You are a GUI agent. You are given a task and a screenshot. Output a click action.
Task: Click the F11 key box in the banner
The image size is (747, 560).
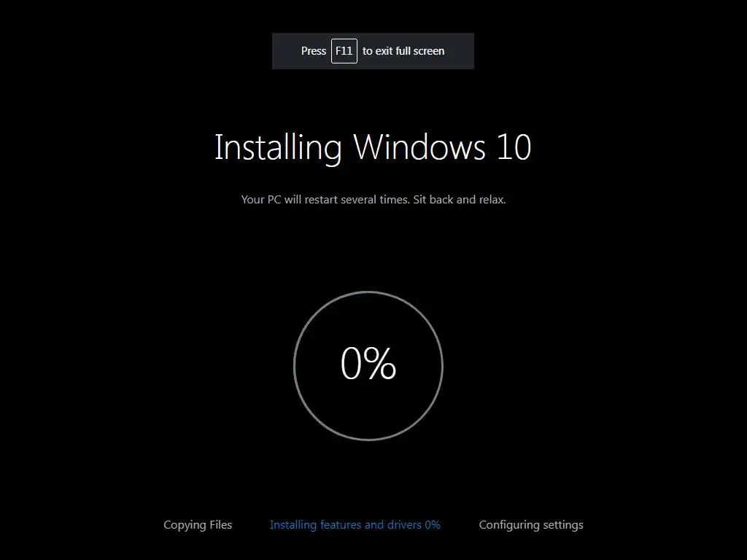(344, 51)
